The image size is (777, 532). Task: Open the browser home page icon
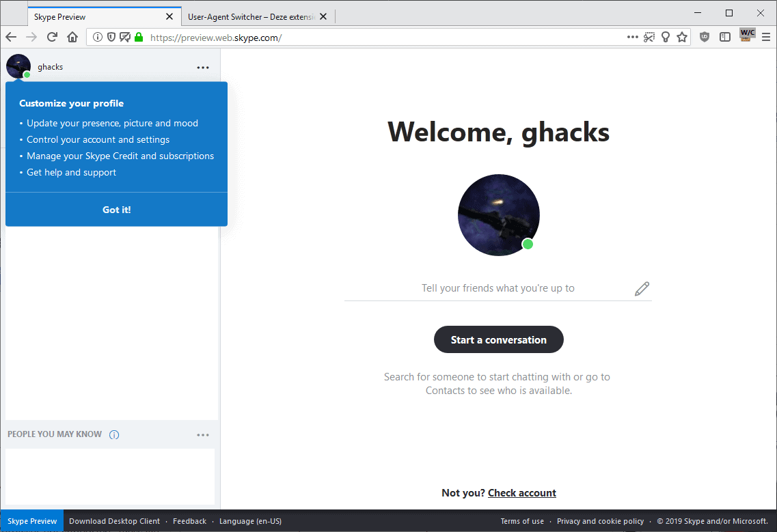[x=72, y=37]
